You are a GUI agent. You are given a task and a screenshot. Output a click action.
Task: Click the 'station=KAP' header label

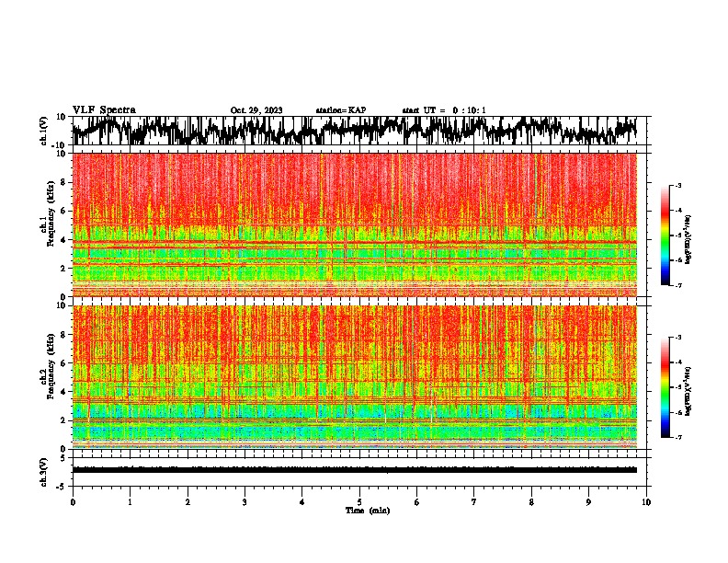pyautogui.click(x=341, y=110)
